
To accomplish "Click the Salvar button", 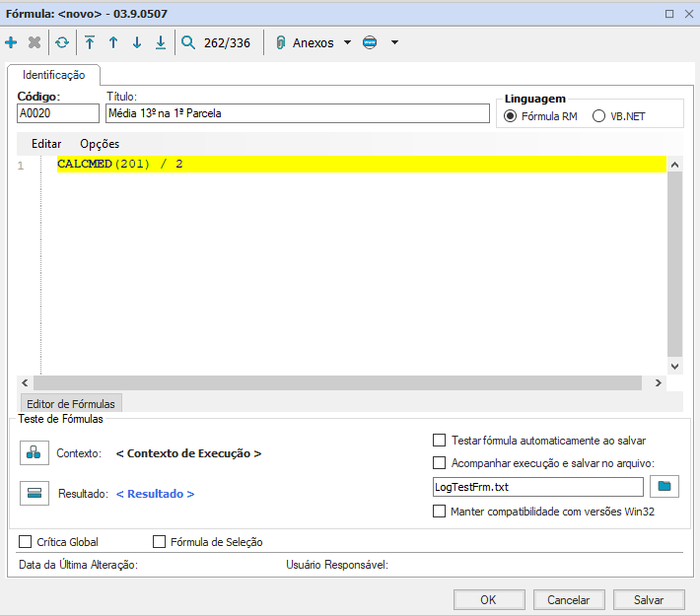I will pyautogui.click(x=649, y=599).
